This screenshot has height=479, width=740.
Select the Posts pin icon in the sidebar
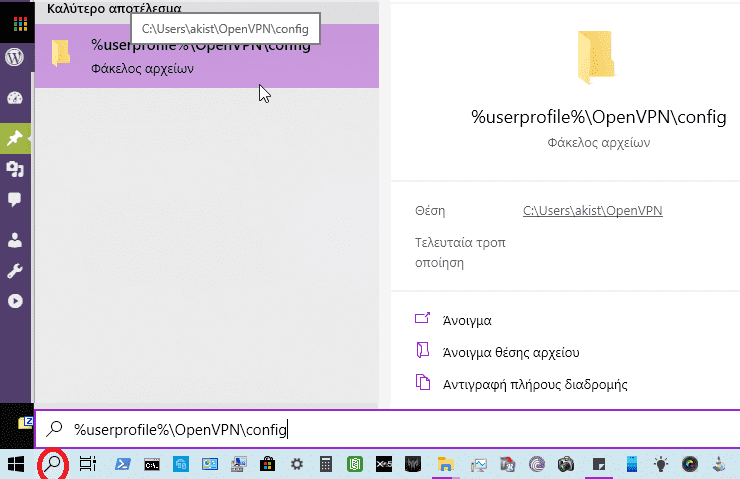click(x=15, y=138)
